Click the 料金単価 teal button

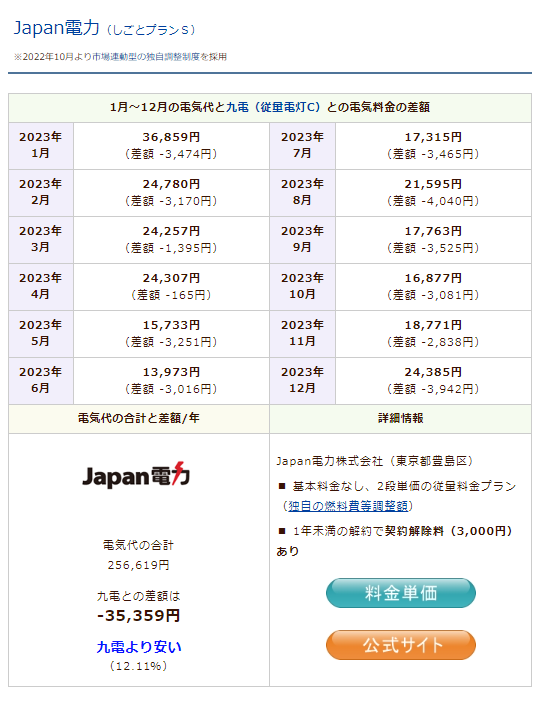click(x=400, y=593)
